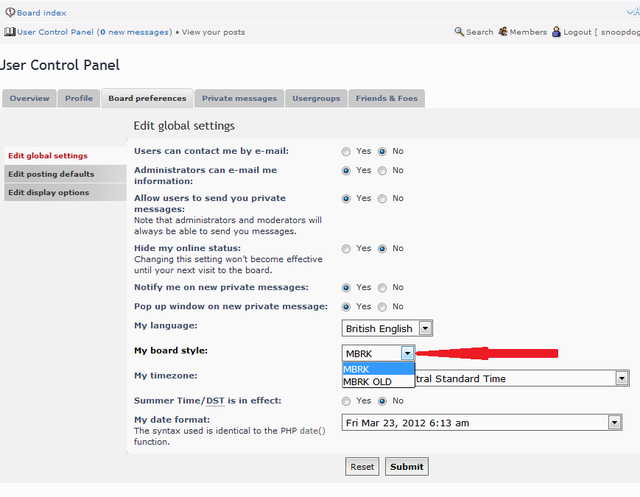The image size is (640, 497).
Task: Open the My language dropdown
Action: click(387, 328)
